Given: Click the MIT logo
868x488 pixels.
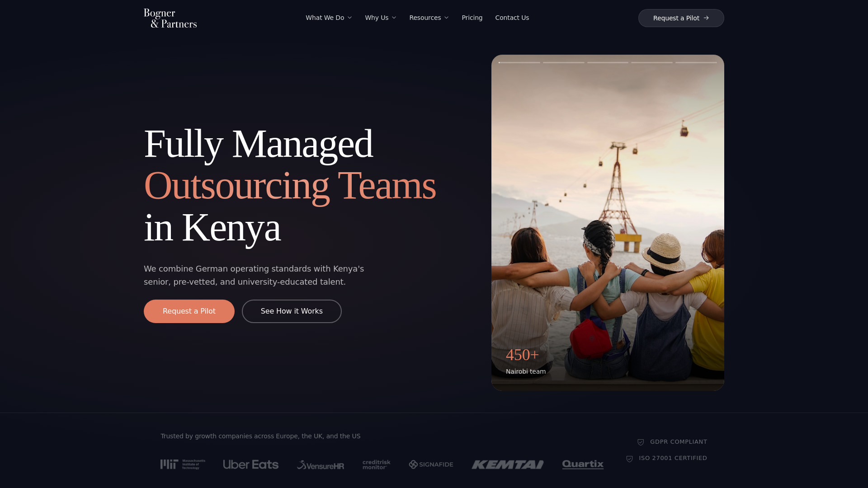Looking at the screenshot, I should pyautogui.click(x=183, y=465).
